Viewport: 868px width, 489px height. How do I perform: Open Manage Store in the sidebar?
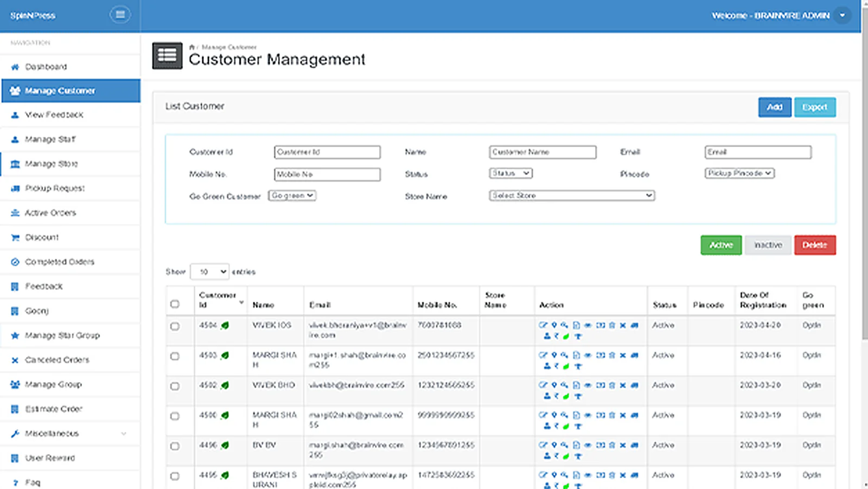(x=71, y=163)
